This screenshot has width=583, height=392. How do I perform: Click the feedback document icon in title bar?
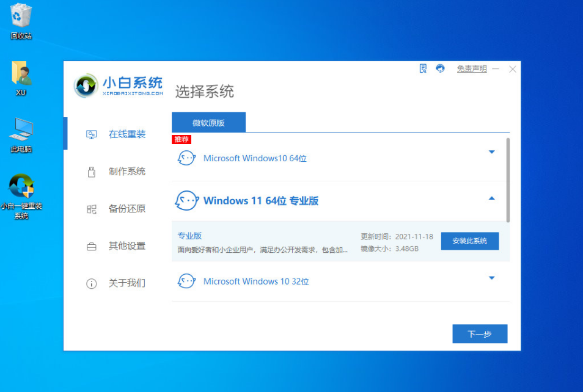[x=423, y=69]
